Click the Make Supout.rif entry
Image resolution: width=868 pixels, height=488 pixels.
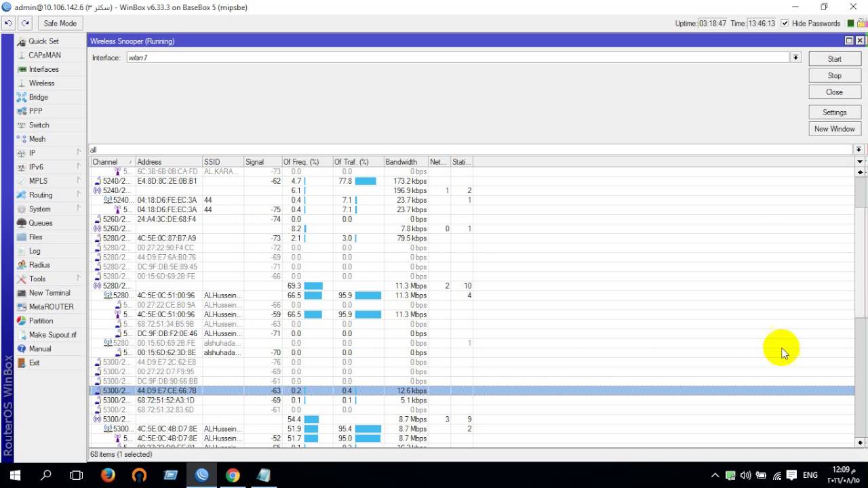click(x=53, y=335)
